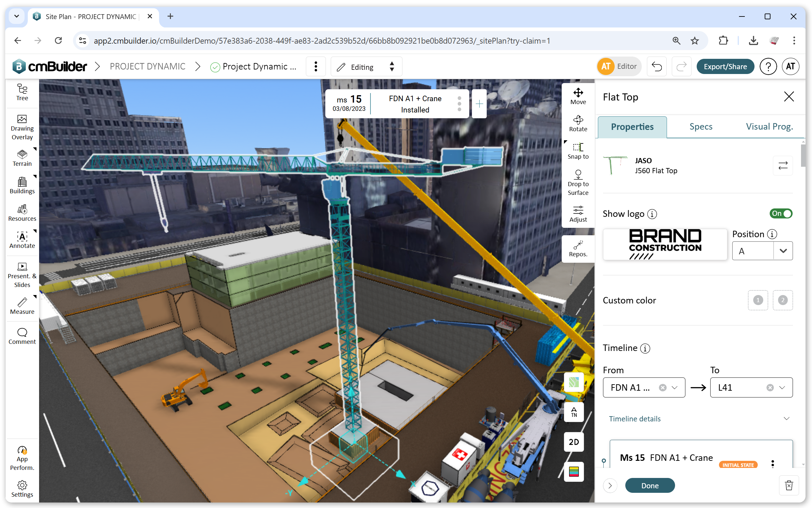Open the To milestone L41 dropdown
Screen dimensions: 812x508
click(x=751, y=387)
